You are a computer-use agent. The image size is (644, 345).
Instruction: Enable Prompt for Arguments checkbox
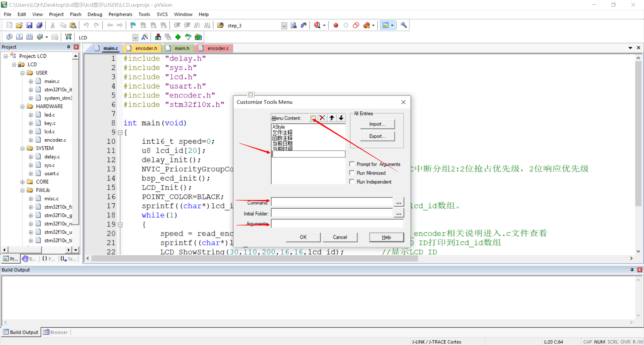(x=352, y=164)
